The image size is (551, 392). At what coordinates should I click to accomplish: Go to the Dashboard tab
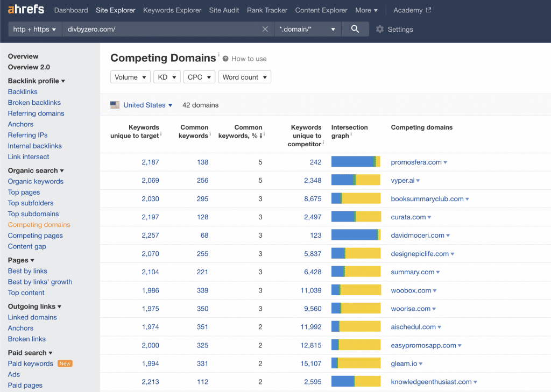[71, 10]
